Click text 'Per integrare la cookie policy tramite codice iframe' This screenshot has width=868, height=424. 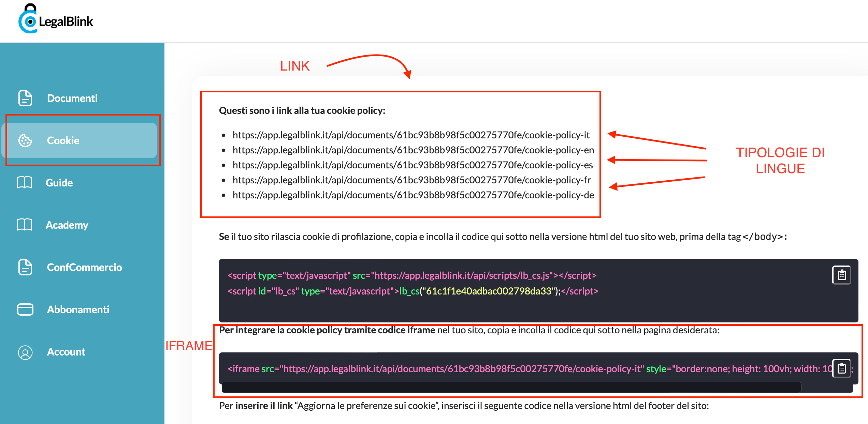(x=327, y=330)
